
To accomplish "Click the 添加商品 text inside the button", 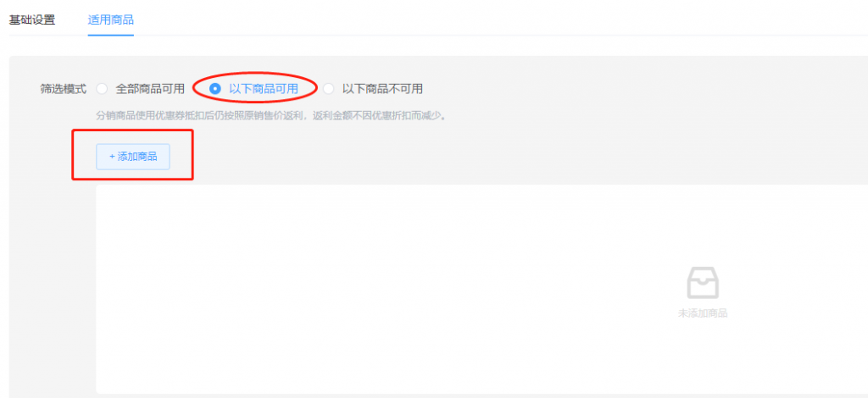I will tap(137, 157).
